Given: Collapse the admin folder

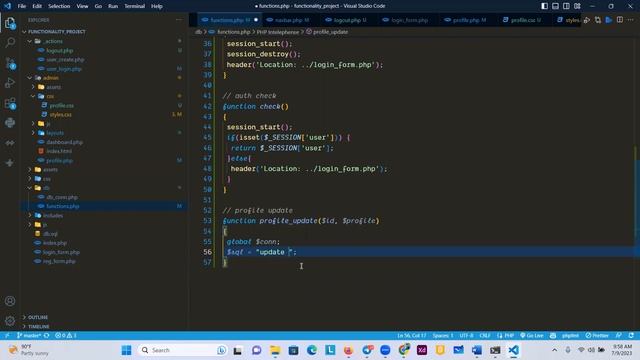Looking at the screenshot, I should tap(50, 78).
